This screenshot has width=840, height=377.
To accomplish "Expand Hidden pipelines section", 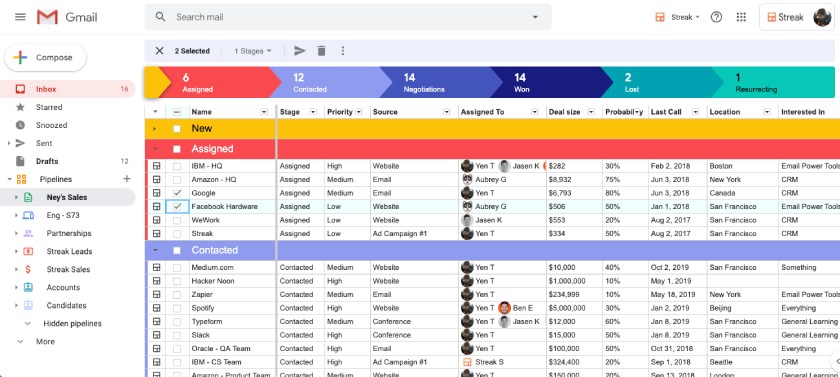I will [x=28, y=323].
